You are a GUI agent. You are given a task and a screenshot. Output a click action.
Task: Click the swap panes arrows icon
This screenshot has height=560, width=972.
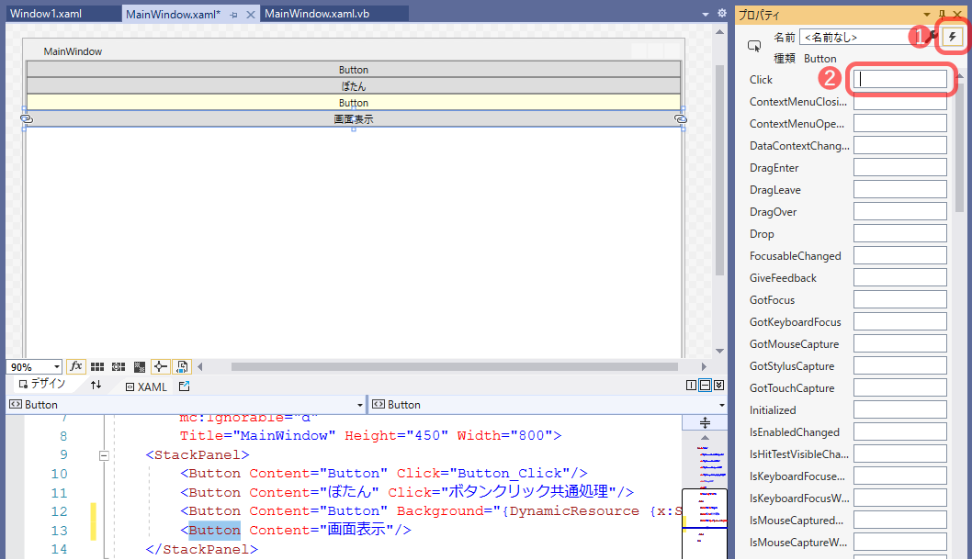tap(96, 386)
